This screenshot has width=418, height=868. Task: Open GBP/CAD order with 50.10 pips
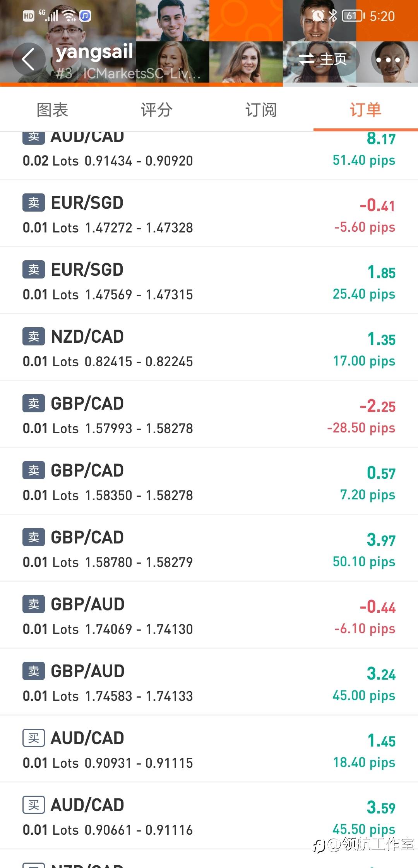(x=209, y=548)
